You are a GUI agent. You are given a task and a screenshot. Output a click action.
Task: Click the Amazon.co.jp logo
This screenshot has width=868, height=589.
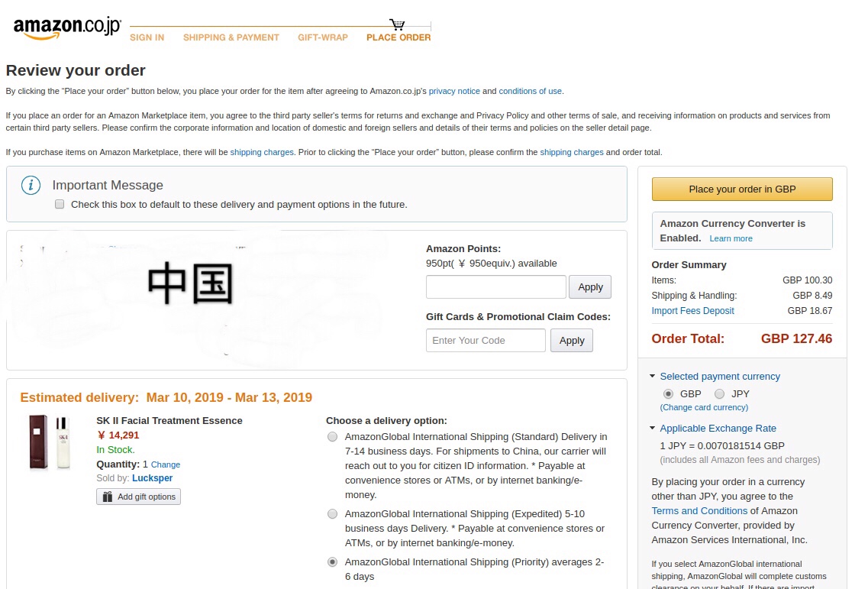pos(67,27)
